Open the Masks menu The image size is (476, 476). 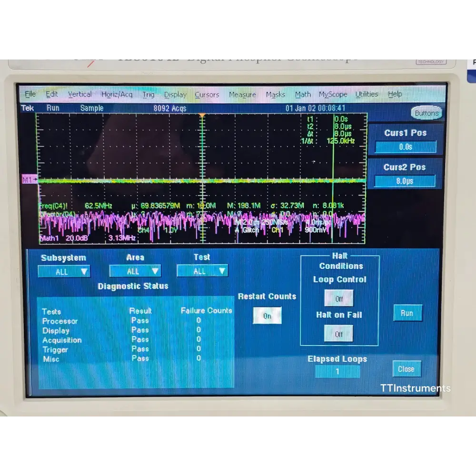coord(275,95)
